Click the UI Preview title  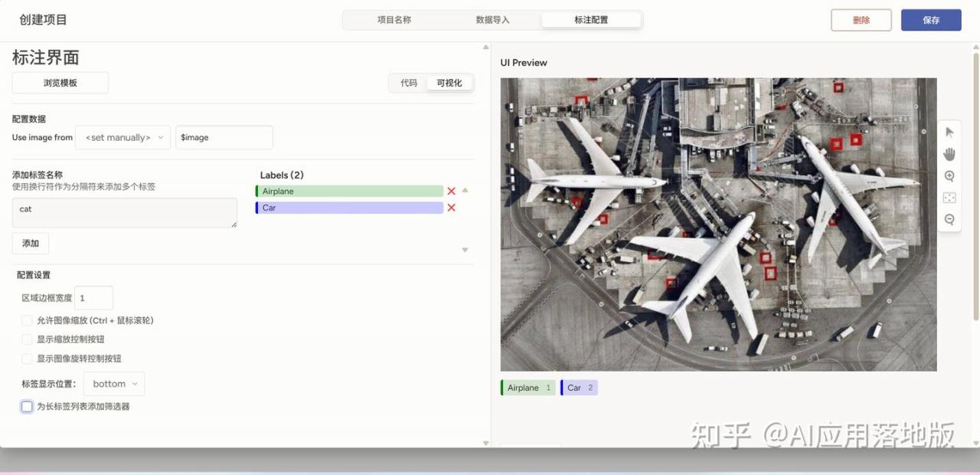pyautogui.click(x=524, y=63)
